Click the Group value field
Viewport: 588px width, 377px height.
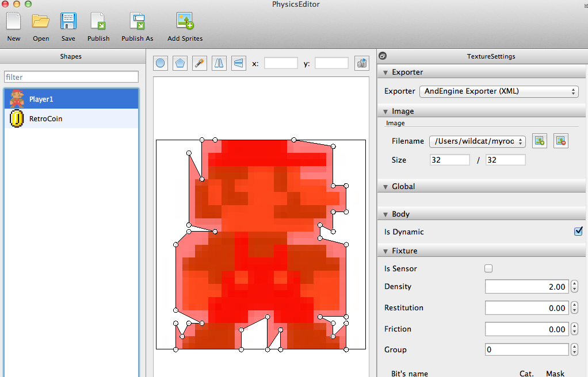click(x=527, y=349)
